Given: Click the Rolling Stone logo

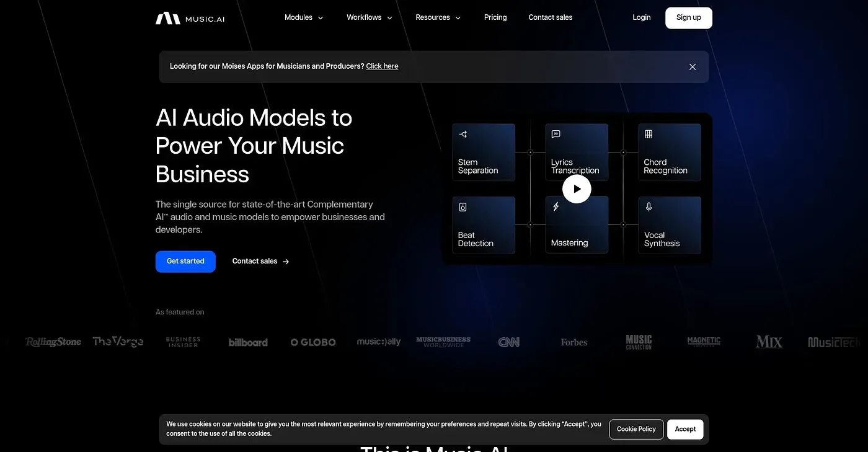Looking at the screenshot, I should click(x=53, y=342).
